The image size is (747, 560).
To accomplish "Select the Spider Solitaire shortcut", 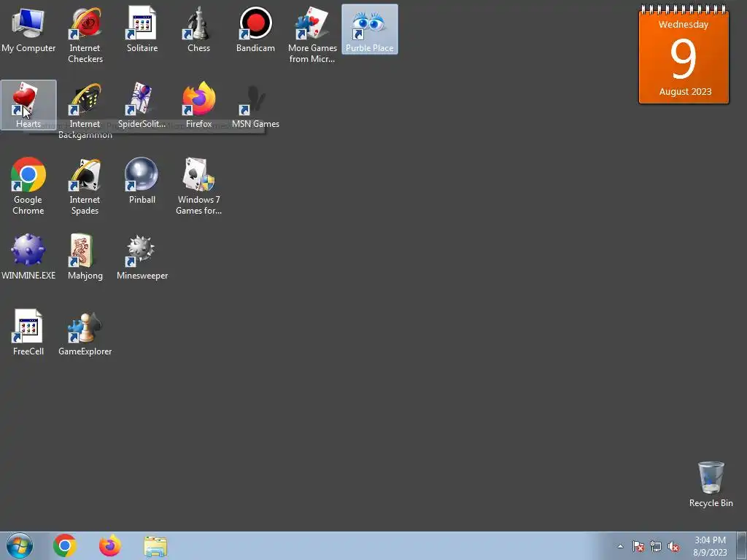I will [142, 105].
